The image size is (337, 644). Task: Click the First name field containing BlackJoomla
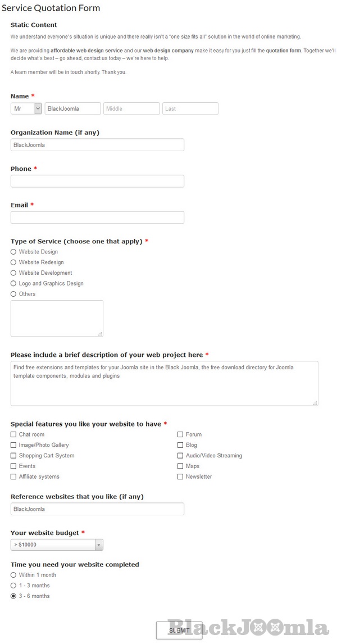(x=72, y=108)
